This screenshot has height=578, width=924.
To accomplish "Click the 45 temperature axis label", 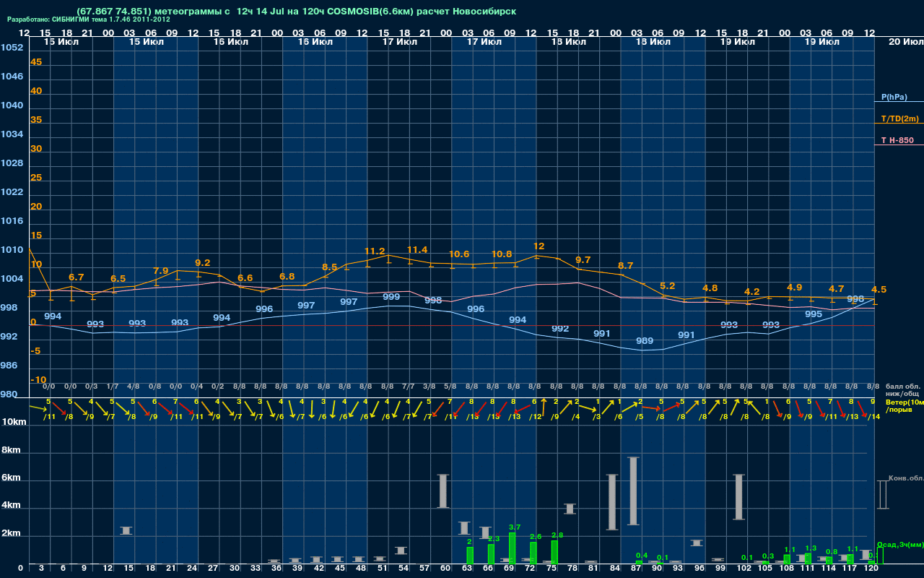I will 36,62.
